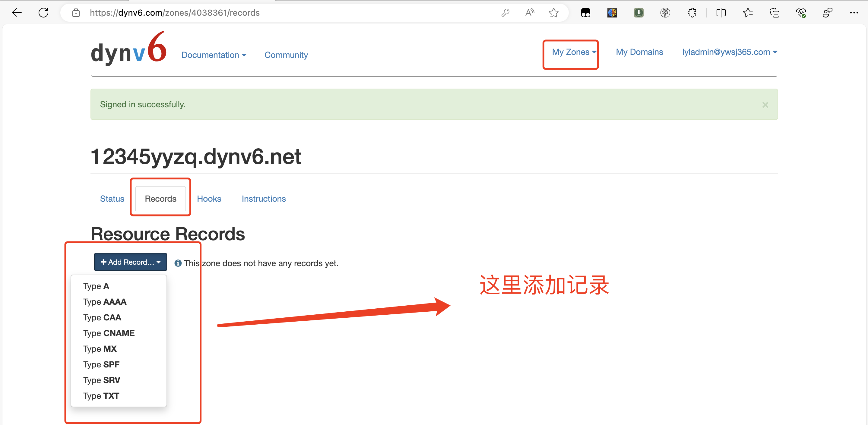Viewport: 868px width, 425px height.
Task: Click the password key icon
Action: (505, 13)
